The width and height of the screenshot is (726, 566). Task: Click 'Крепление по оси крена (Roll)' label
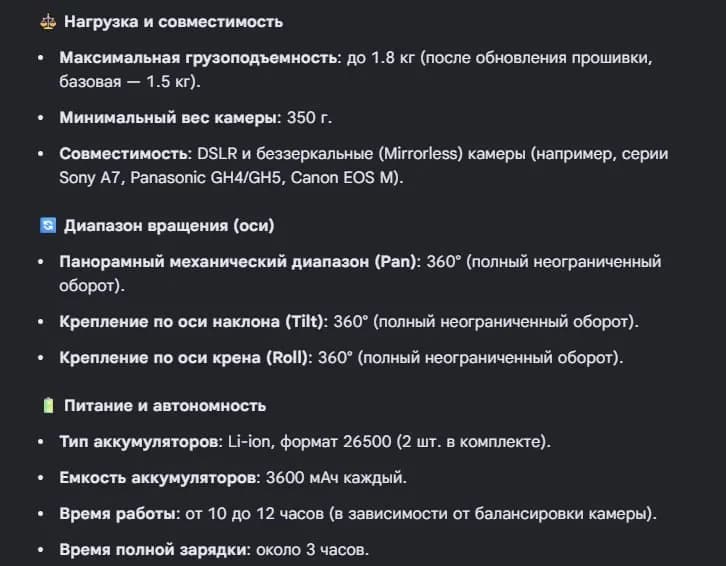click(186, 358)
